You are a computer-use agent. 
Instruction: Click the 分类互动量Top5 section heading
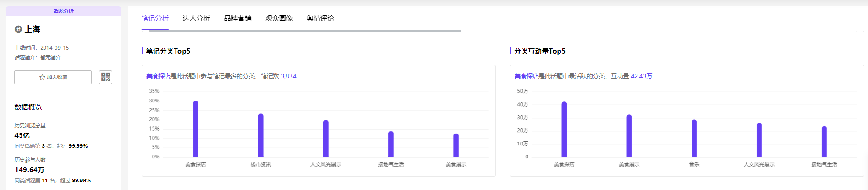[x=540, y=51]
